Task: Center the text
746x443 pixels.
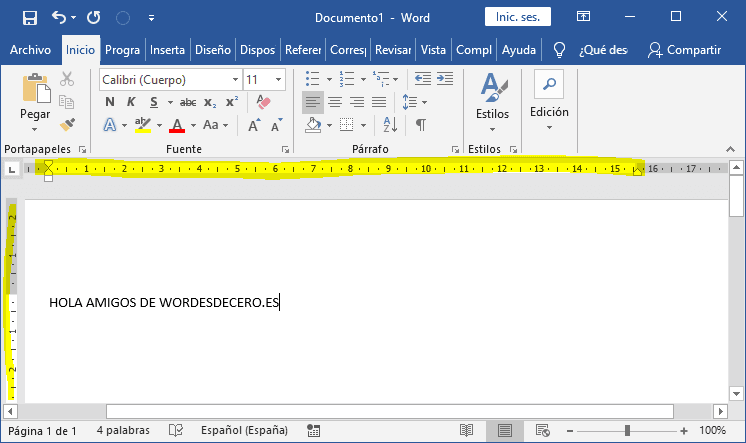Action: (x=335, y=102)
